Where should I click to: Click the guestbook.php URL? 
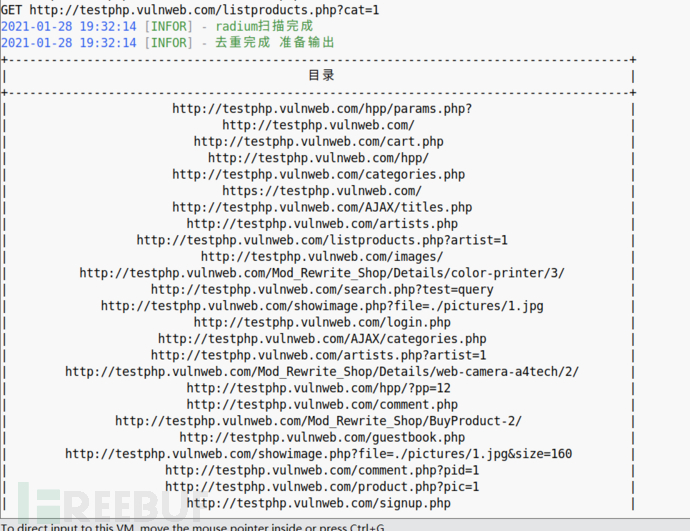[x=322, y=437]
